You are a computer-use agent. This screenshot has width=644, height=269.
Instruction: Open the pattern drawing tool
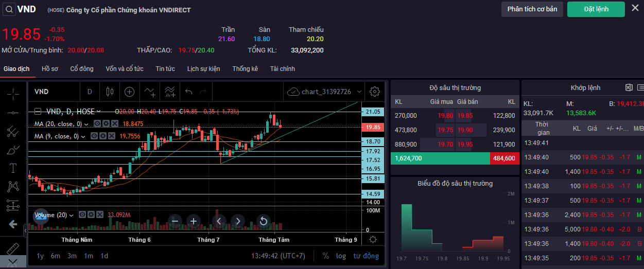(x=13, y=187)
